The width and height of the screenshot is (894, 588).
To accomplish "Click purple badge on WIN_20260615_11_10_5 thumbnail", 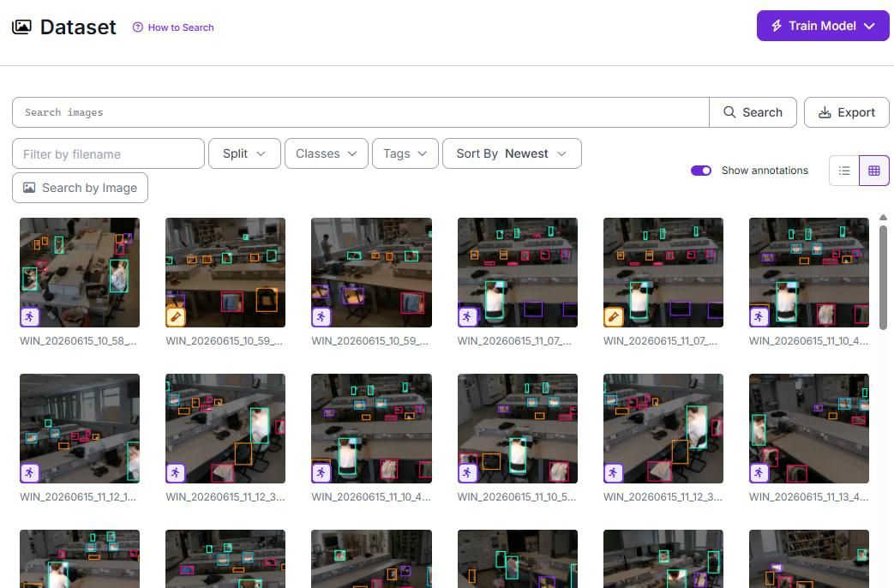I will (467, 473).
